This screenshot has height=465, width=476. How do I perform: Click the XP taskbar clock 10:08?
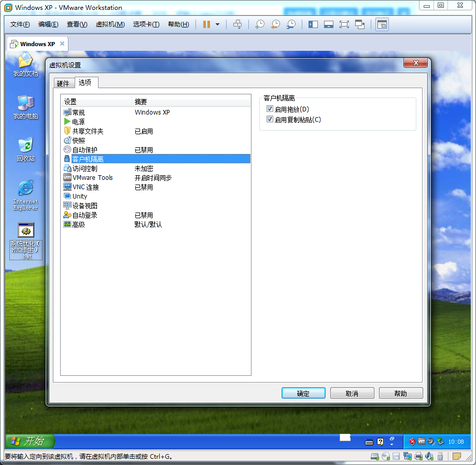point(456,442)
